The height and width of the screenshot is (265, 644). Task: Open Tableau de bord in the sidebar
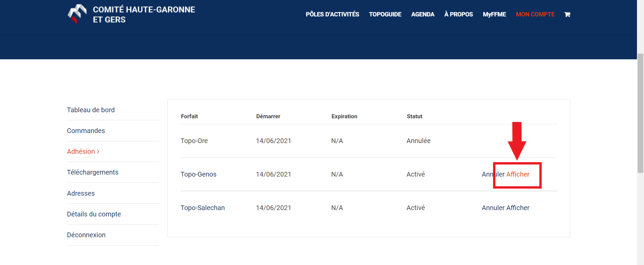[x=91, y=110]
